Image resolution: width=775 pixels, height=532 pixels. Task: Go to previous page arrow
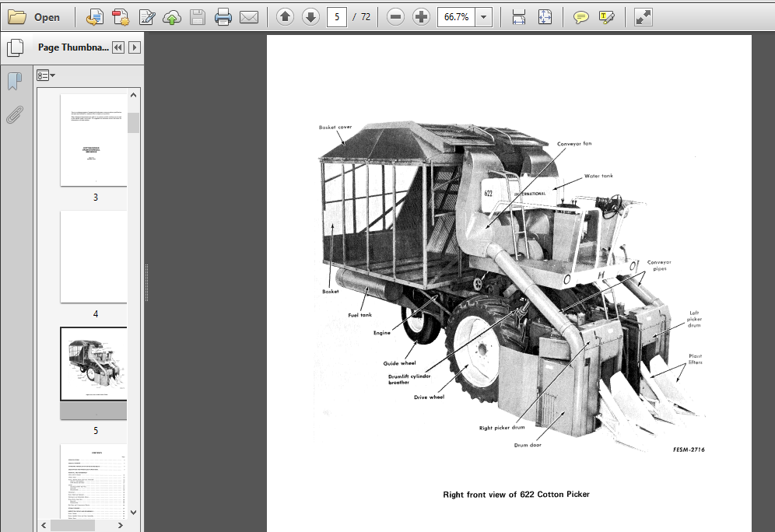point(286,17)
